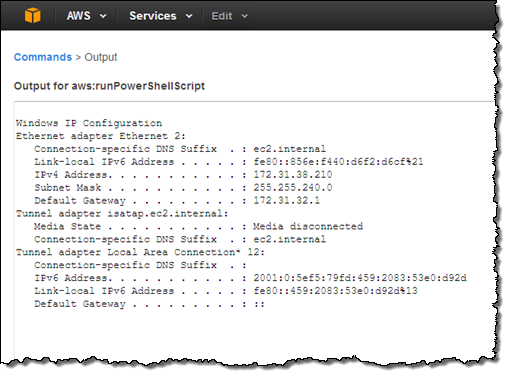Click the Default Gateway 172.31.32.1 value

pyautogui.click(x=287, y=200)
